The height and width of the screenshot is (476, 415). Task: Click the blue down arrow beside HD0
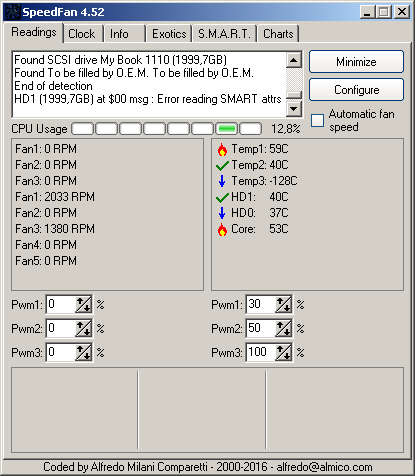click(222, 213)
